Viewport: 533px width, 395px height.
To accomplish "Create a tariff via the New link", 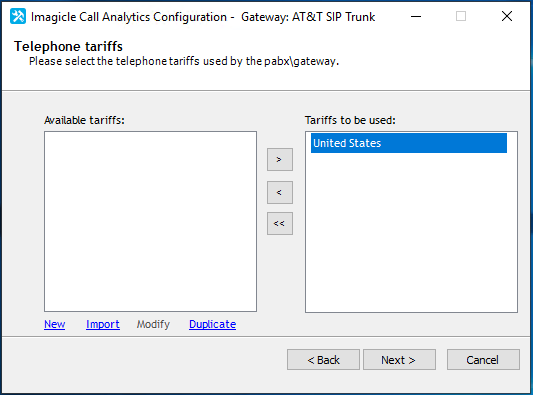I will (x=54, y=324).
